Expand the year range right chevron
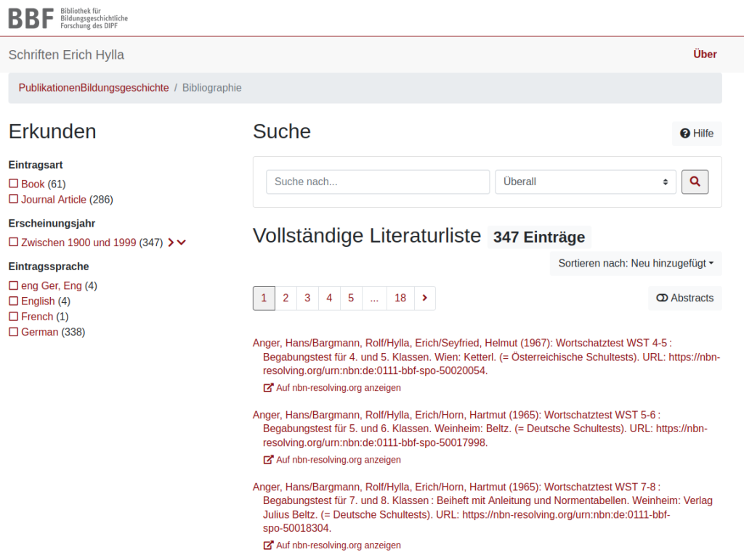This screenshot has height=560, width=744. point(171,243)
